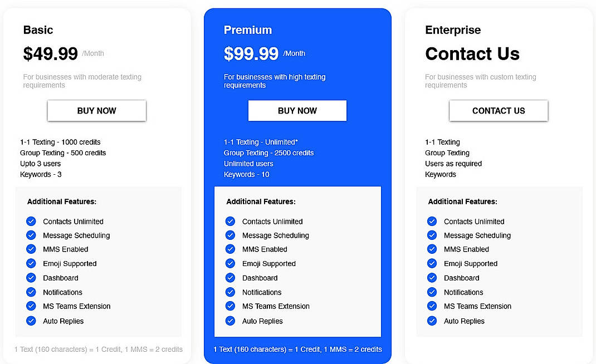The image size is (596, 364).
Task: Click the Contacts Unlimited checkmark in Basic plan
Action: pos(31,221)
